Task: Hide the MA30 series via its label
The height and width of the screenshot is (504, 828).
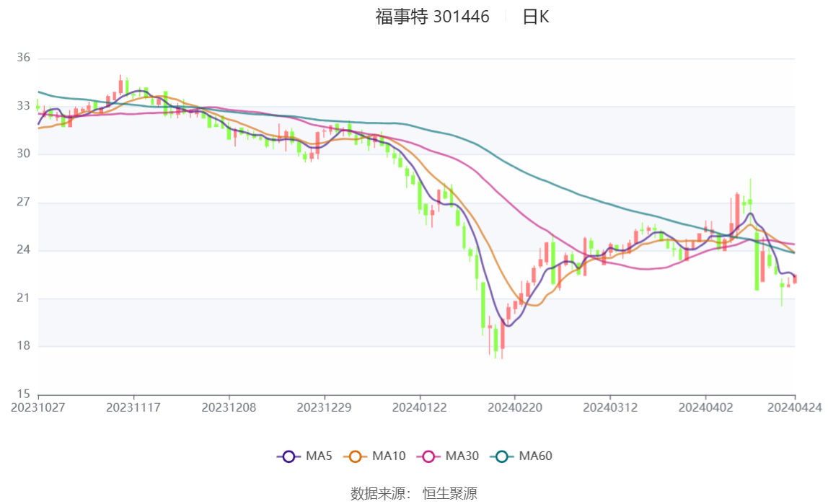Action: coord(462,456)
